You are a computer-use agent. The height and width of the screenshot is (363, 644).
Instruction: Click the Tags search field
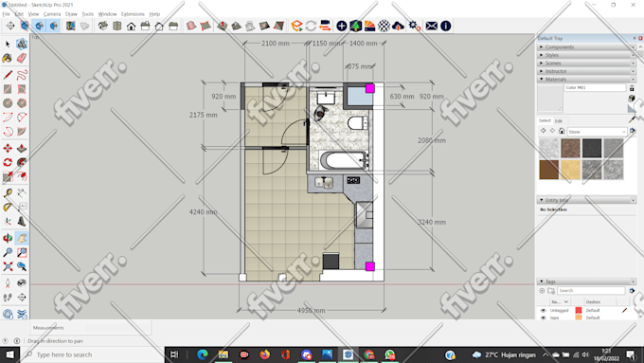(591, 291)
